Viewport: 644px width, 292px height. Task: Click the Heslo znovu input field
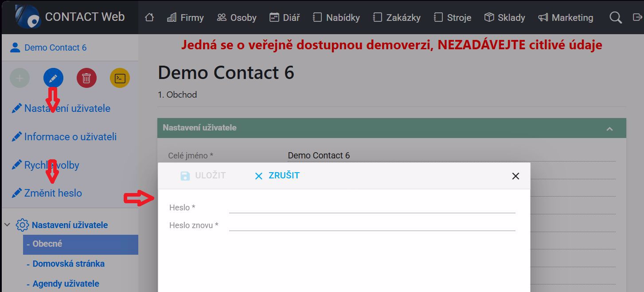[x=372, y=225]
